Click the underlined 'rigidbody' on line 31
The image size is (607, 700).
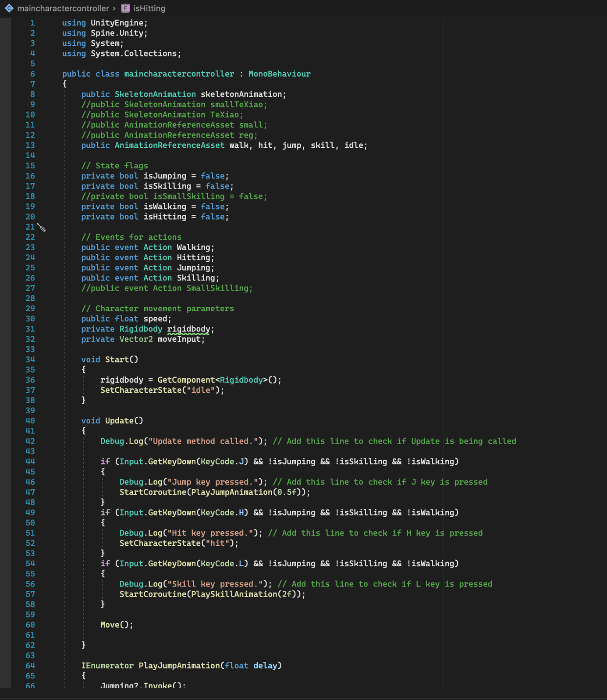[189, 329]
